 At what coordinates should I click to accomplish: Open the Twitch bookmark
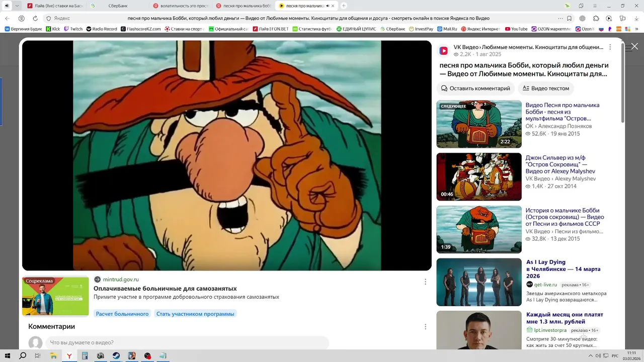(x=73, y=29)
